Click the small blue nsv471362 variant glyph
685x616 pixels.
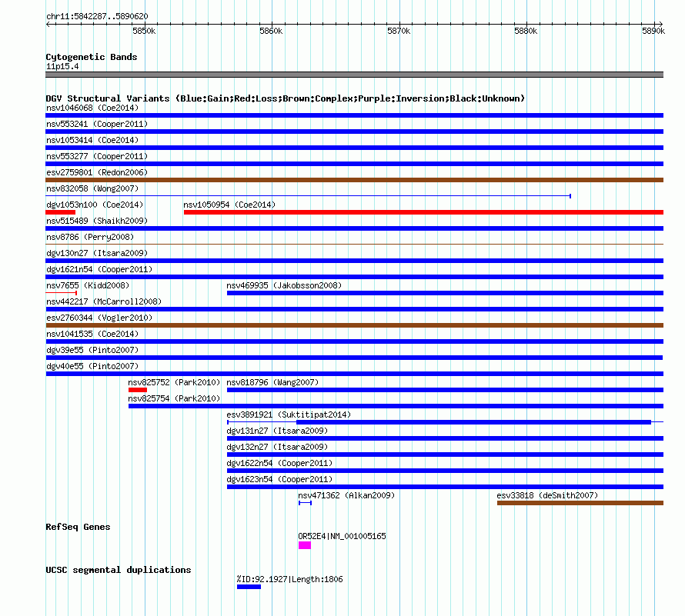pyautogui.click(x=305, y=503)
